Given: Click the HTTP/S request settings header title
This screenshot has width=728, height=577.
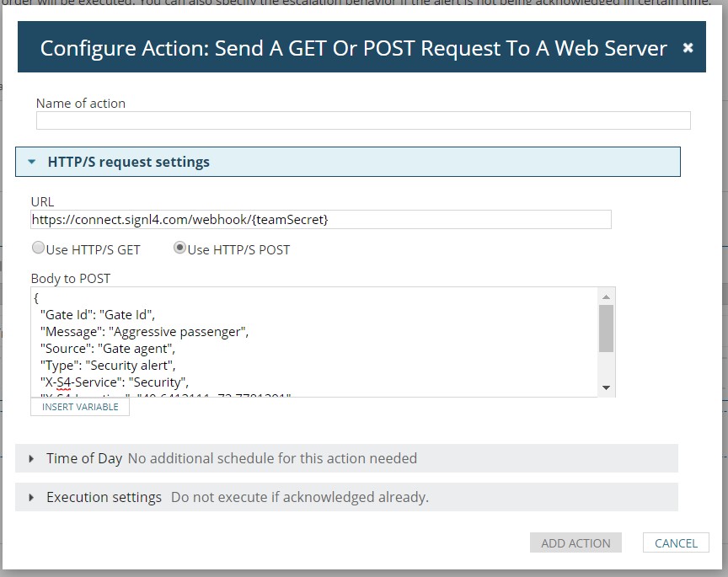Looking at the screenshot, I should click(x=129, y=162).
